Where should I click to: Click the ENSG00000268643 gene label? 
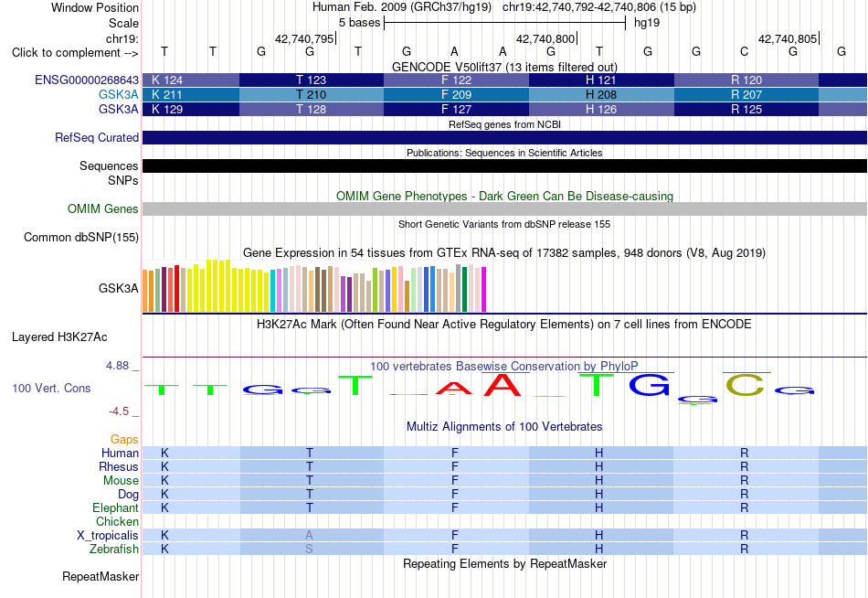coord(87,80)
